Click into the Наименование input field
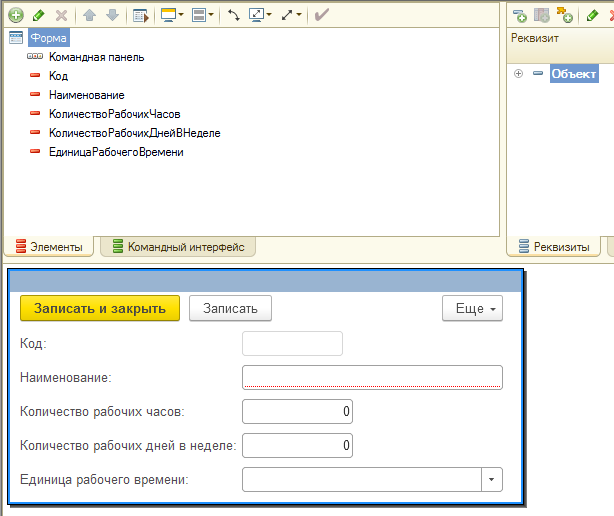 (x=371, y=377)
